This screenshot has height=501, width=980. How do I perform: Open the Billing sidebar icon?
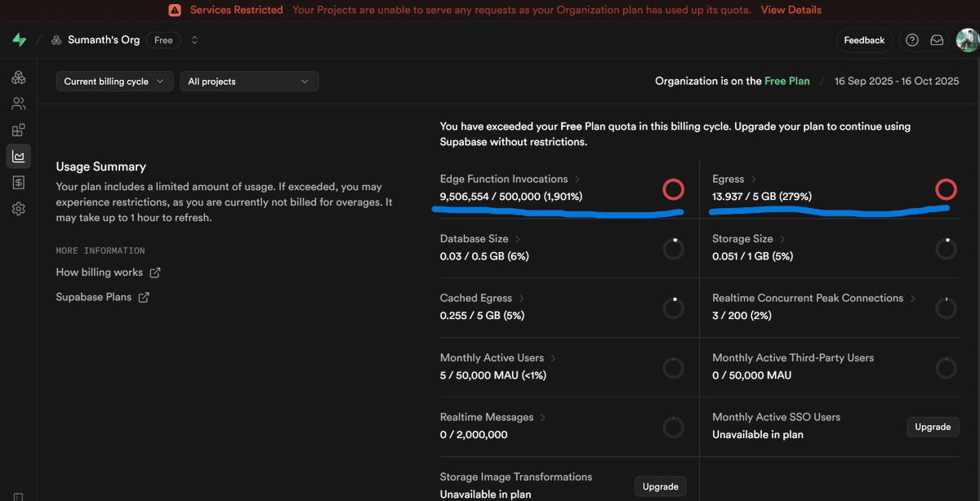pos(19,183)
